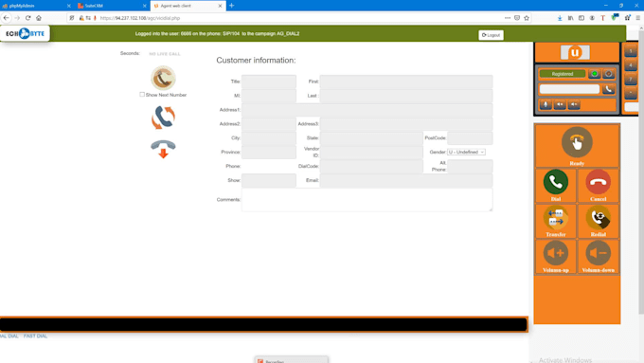The image size is (644, 363).
Task: Click keypad digit 4 button
Action: (x=631, y=65)
